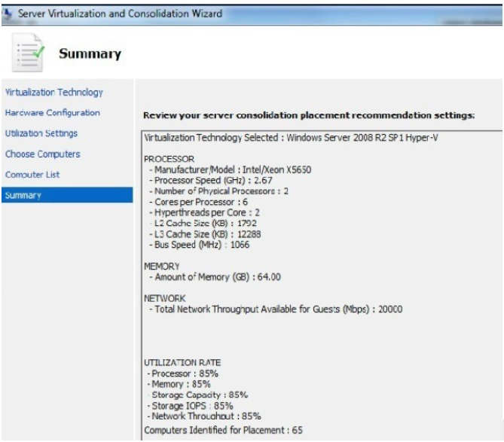This screenshot has width=504, height=442.
Task: Select the L3 Cache Size 12288 line
Action: [x=205, y=234]
